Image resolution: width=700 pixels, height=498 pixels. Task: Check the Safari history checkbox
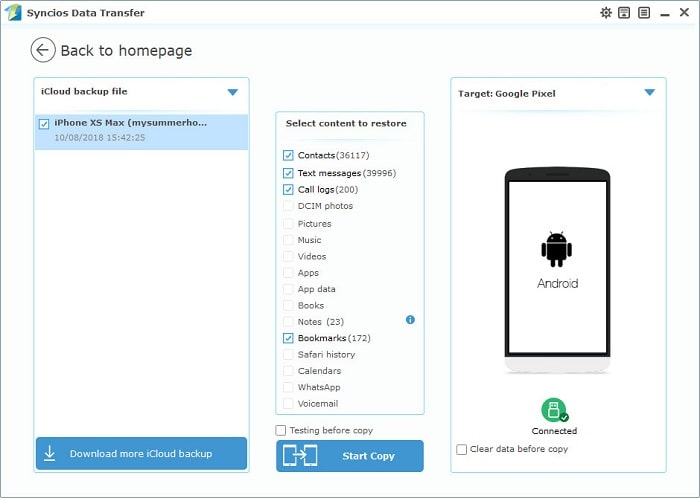point(288,355)
